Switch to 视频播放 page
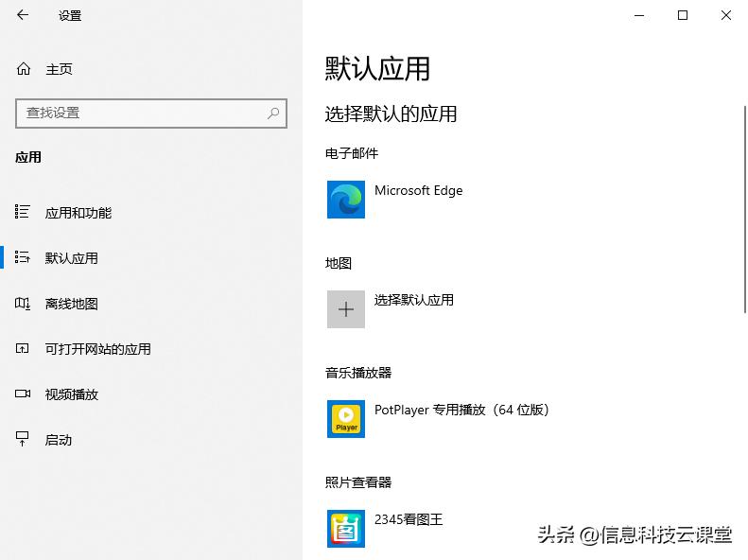Viewport: 748px width, 560px height. [72, 394]
